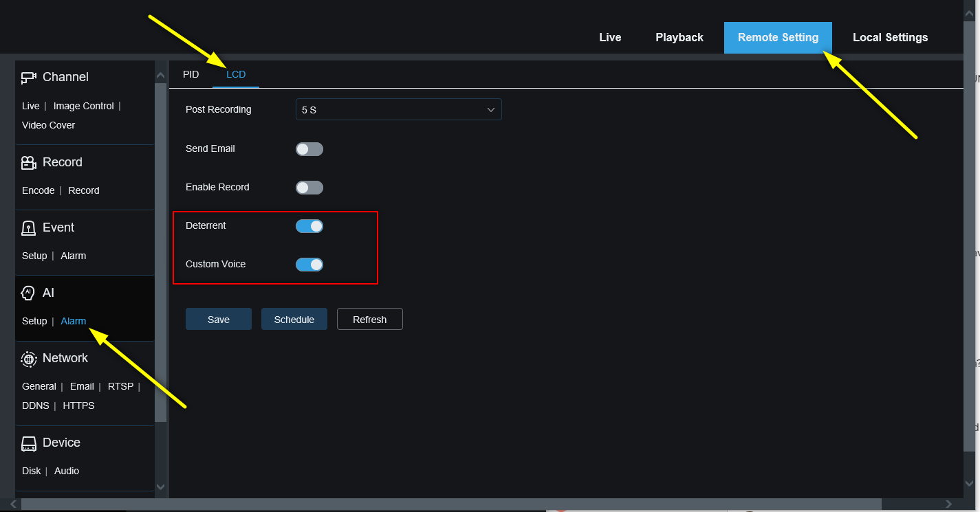Click the Refresh button
This screenshot has width=980, height=512.
pyautogui.click(x=370, y=319)
